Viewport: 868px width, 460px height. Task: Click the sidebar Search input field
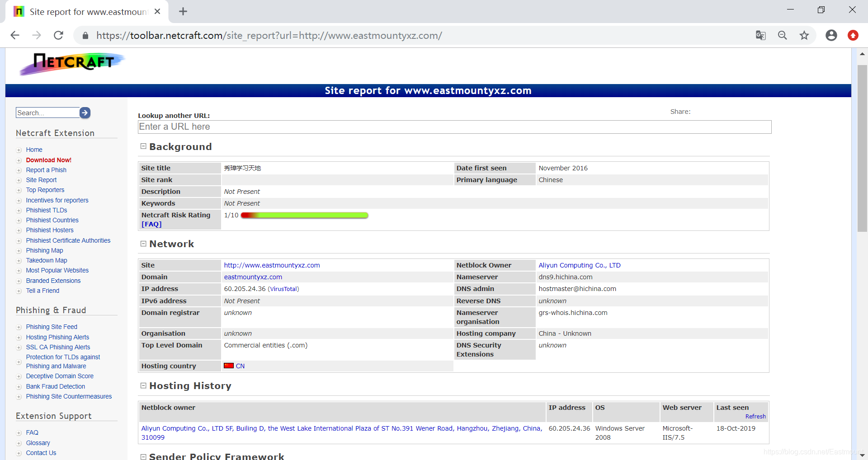point(47,113)
